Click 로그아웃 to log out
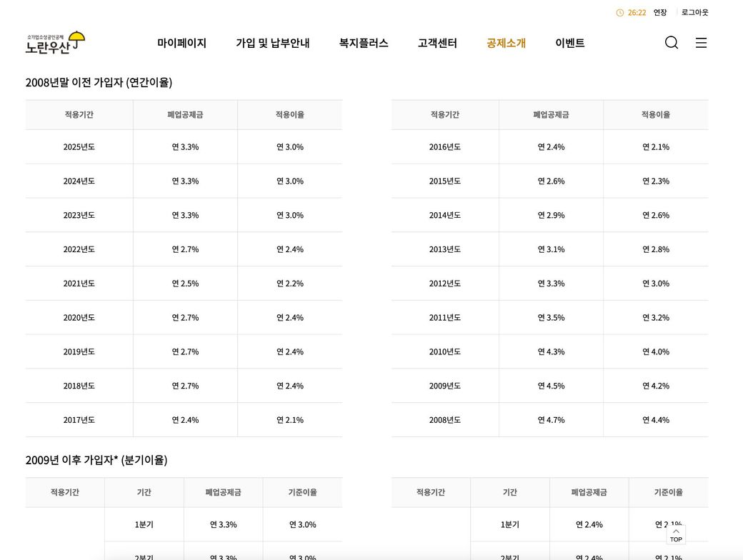The height and width of the screenshot is (560, 743). (694, 13)
